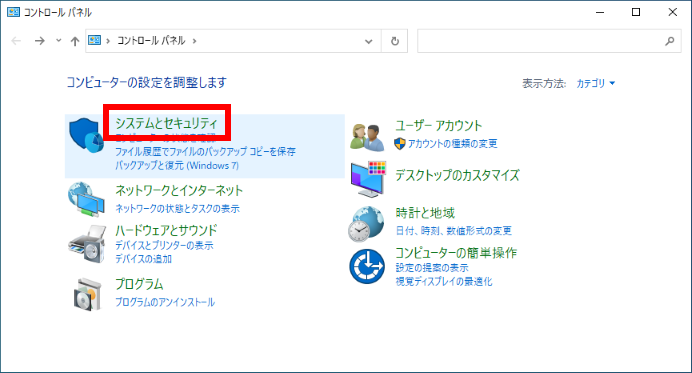This screenshot has width=692, height=373.
Task: Expand the address bar history dropdown
Action: tap(369, 41)
